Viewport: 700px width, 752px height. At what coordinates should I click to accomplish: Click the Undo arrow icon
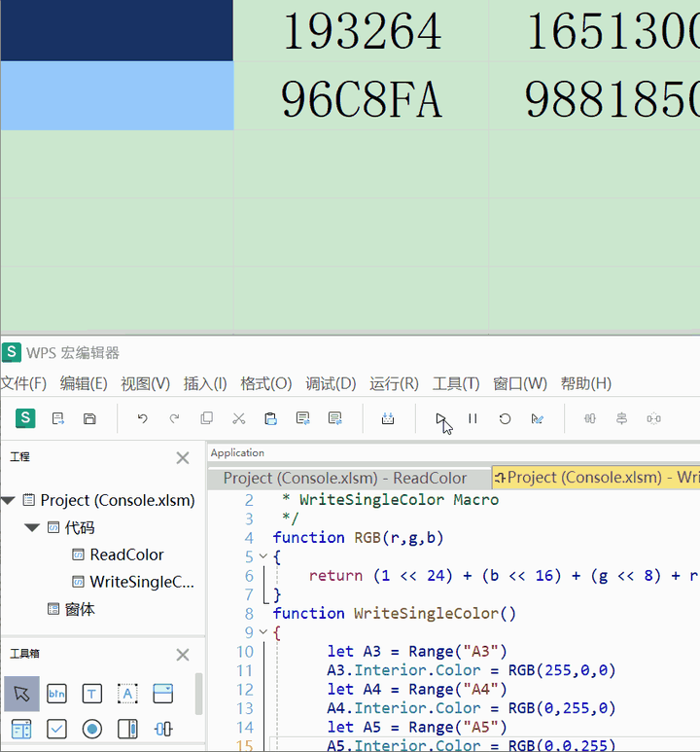142,418
